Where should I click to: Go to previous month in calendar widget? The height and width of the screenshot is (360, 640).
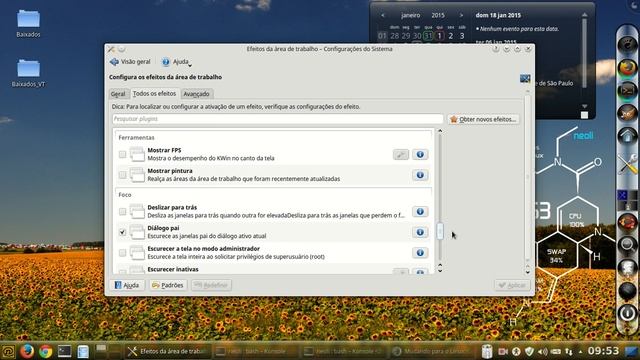382,15
